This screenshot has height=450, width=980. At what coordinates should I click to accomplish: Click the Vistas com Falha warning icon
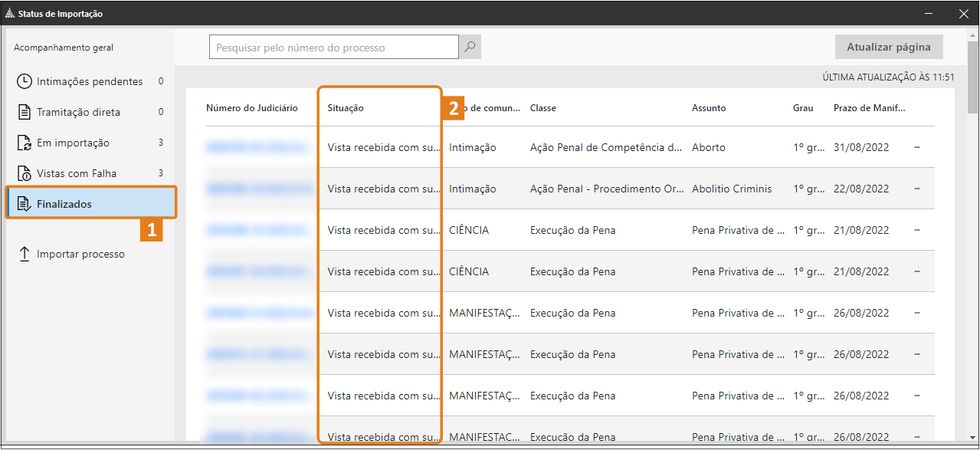click(x=25, y=173)
